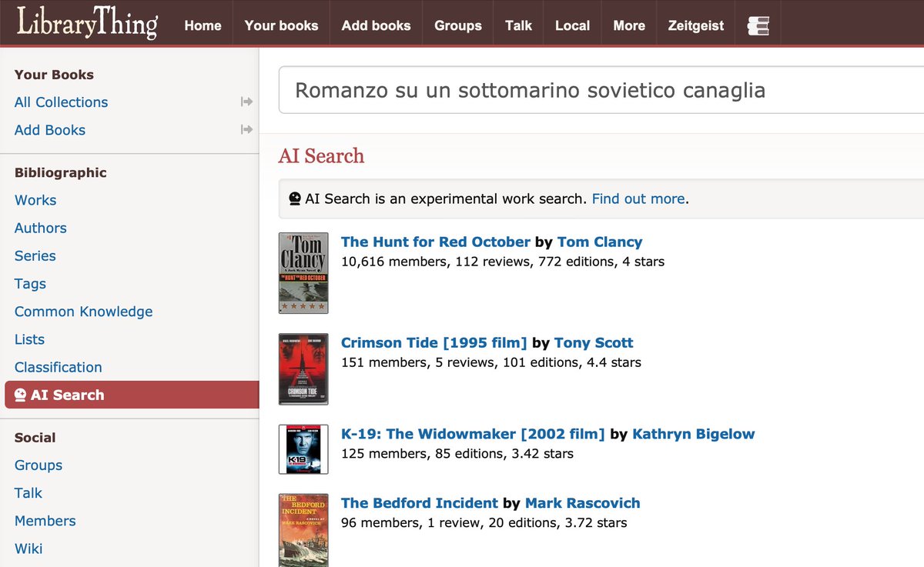
Task: Open Groups in Social sidebar section
Action: [x=38, y=465]
